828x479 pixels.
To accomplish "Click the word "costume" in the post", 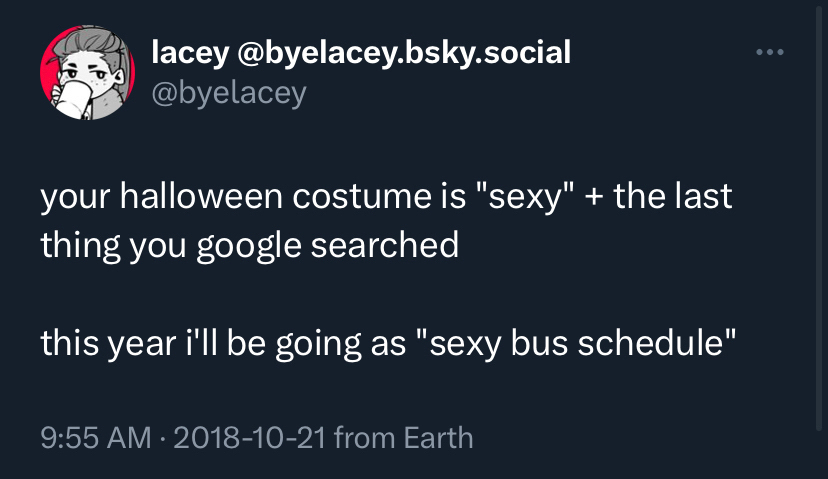I will [360, 196].
